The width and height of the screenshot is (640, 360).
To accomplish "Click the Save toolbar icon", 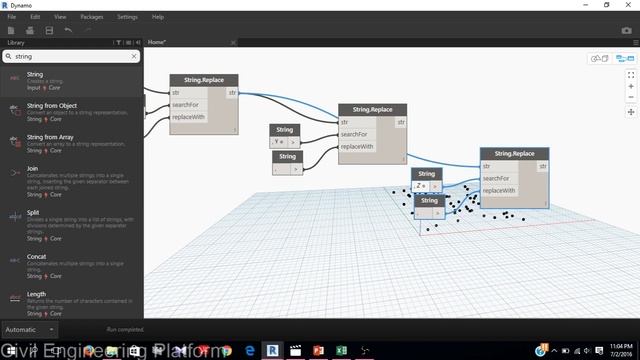I will click(49, 31).
